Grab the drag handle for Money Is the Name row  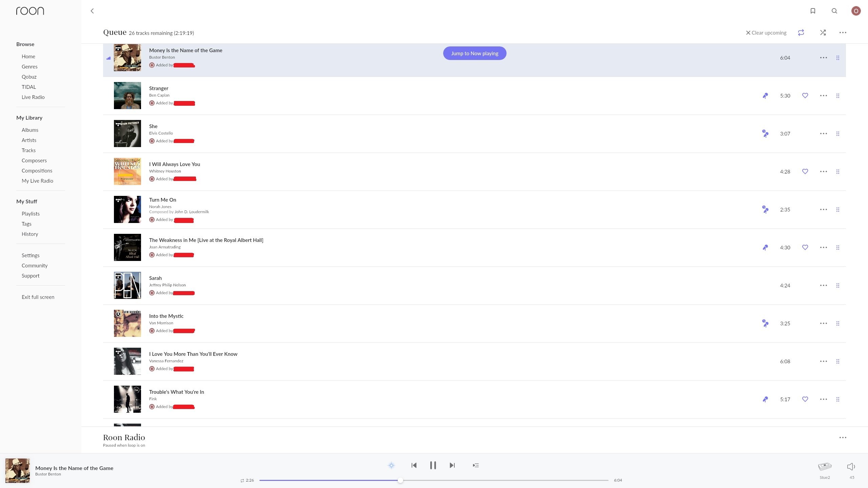pos(838,58)
